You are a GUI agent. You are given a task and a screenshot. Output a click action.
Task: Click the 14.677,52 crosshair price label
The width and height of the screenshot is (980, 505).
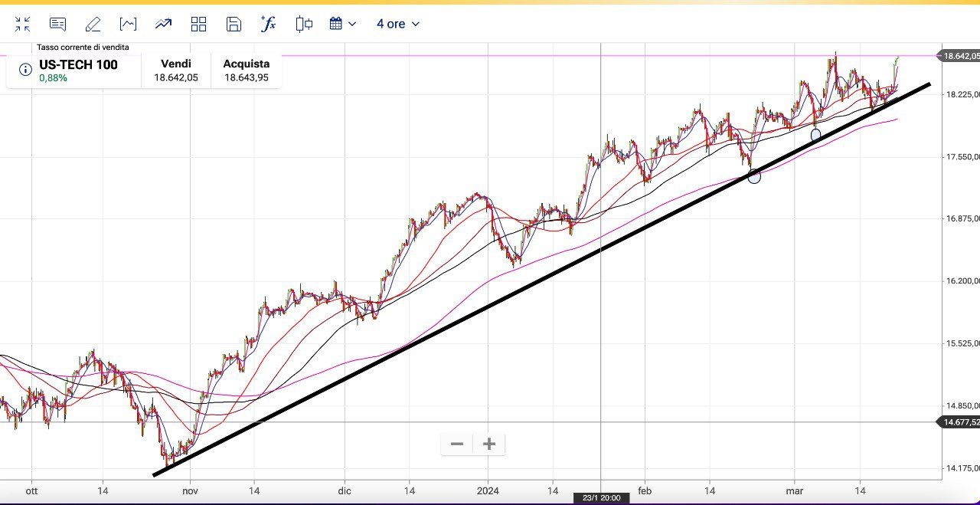tap(960, 421)
